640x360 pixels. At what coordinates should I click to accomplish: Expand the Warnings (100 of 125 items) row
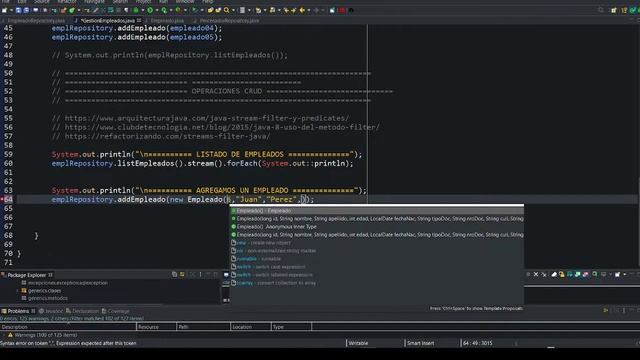pyautogui.click(x=4, y=335)
